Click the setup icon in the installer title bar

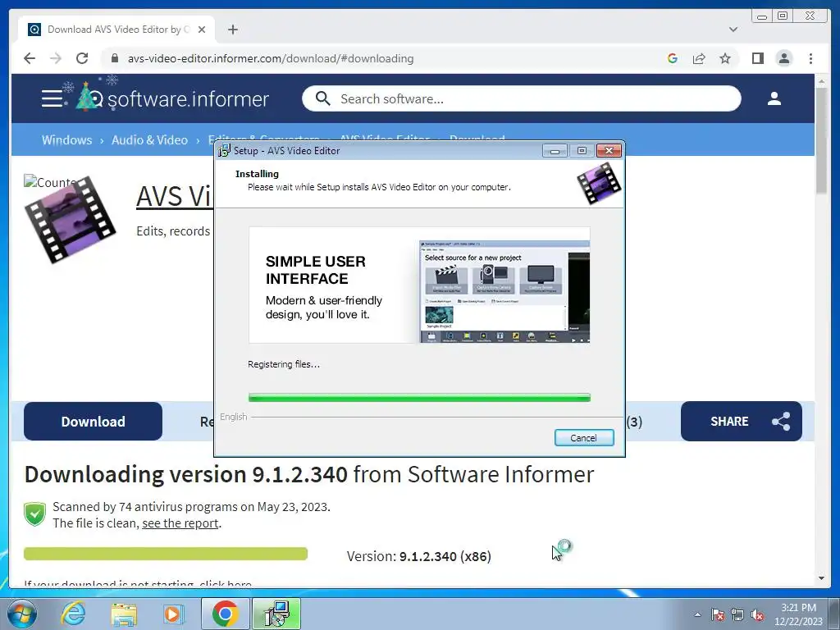pos(224,151)
